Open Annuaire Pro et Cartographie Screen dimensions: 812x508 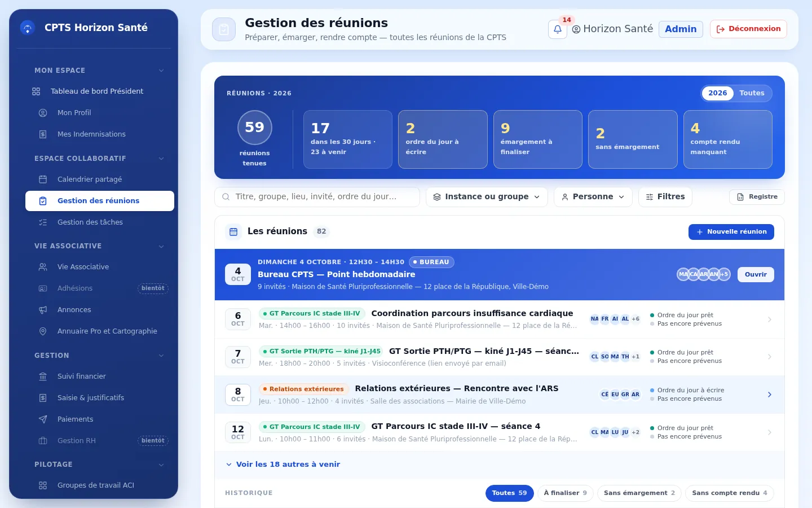pyautogui.click(x=99, y=331)
